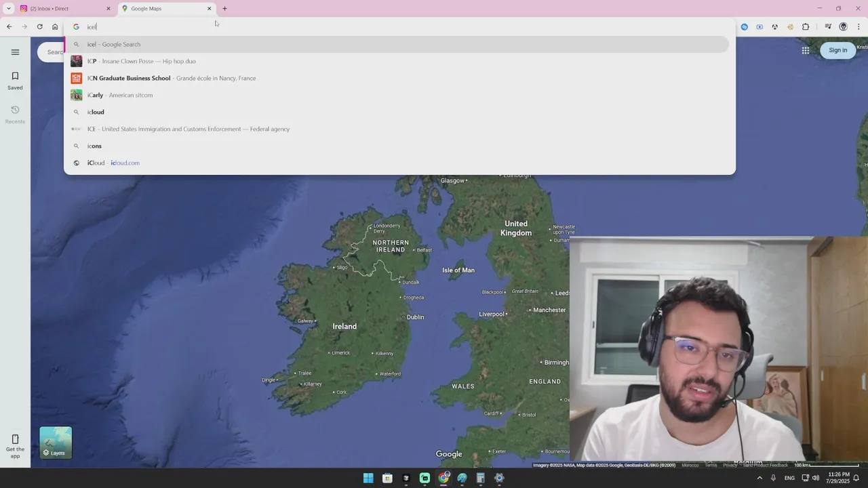This screenshot has width=868, height=488.
Task: Click the Cardiff label on map
Action: 493,413
